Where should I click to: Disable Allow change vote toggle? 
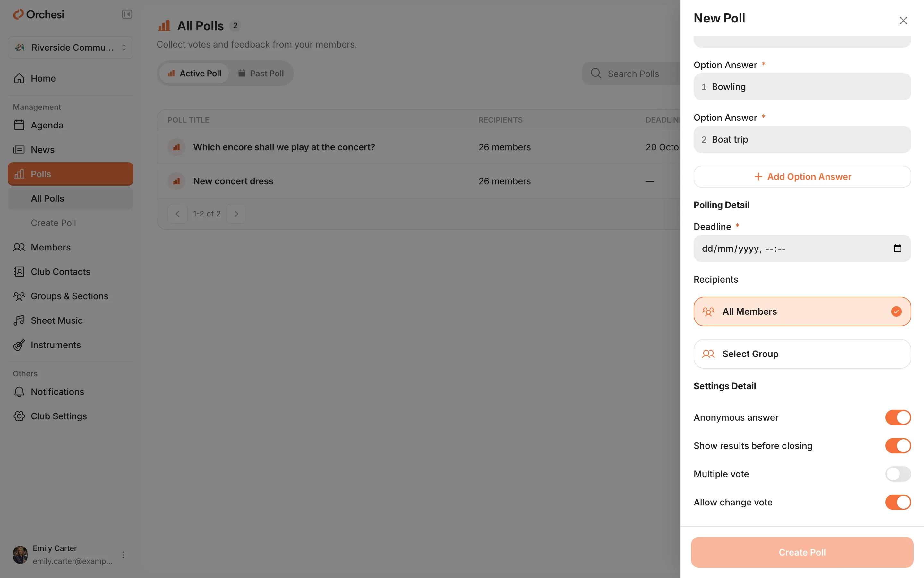898,502
